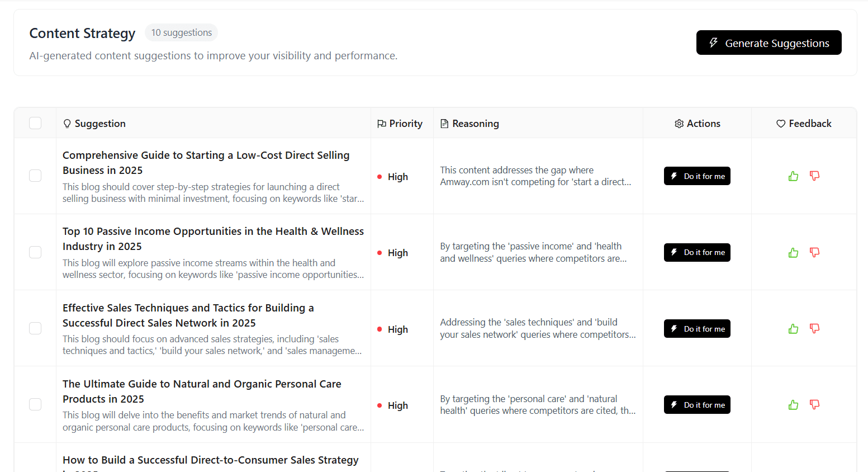868x472 pixels.
Task: Thumbs down the Effective Sales Techniques suggestion
Action: pos(814,328)
